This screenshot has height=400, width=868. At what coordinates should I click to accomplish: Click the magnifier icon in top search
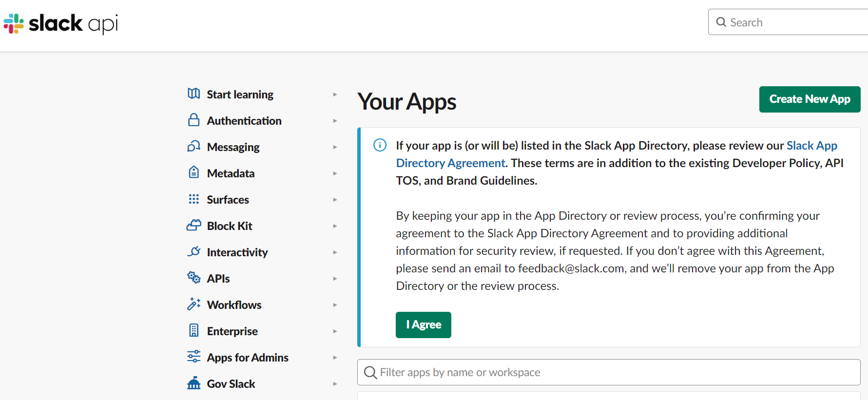[721, 22]
